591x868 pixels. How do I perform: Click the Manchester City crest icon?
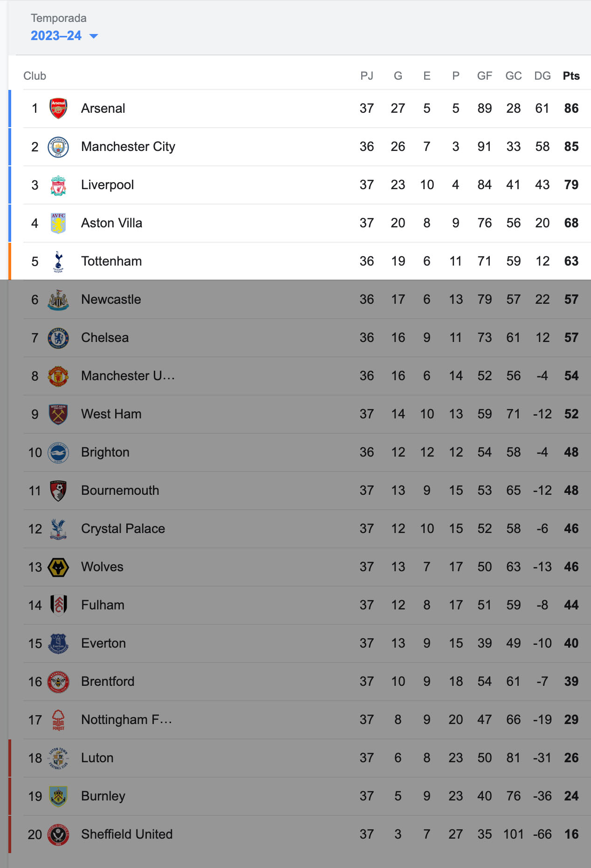click(58, 147)
